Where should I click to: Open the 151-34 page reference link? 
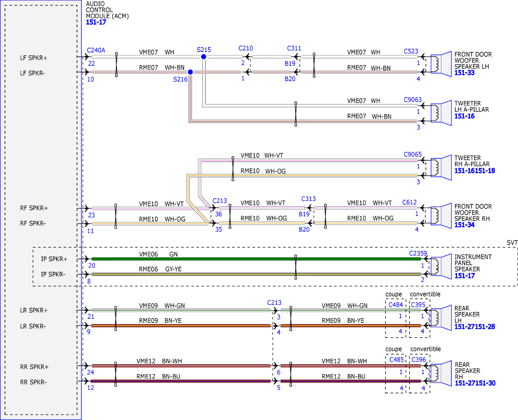(464, 225)
